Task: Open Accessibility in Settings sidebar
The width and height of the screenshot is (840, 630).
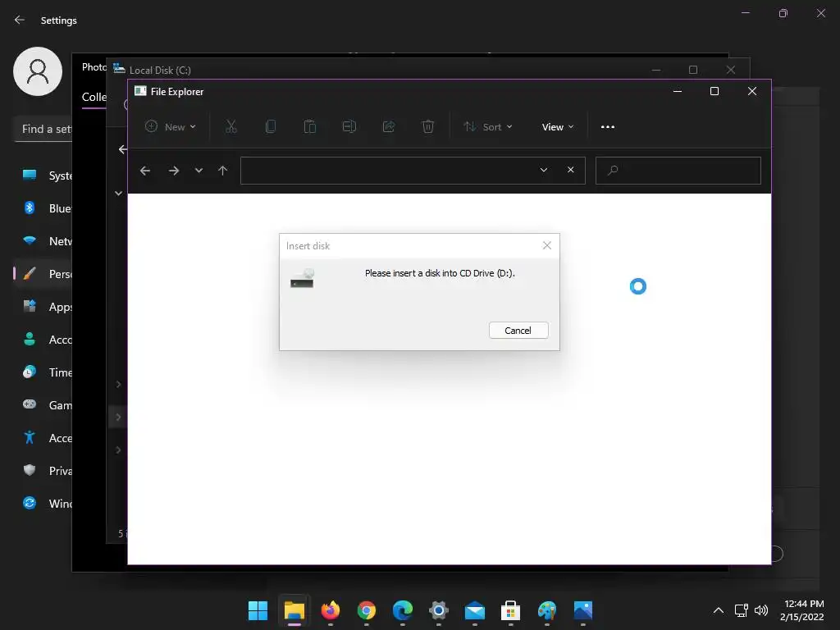Action: click(43, 438)
